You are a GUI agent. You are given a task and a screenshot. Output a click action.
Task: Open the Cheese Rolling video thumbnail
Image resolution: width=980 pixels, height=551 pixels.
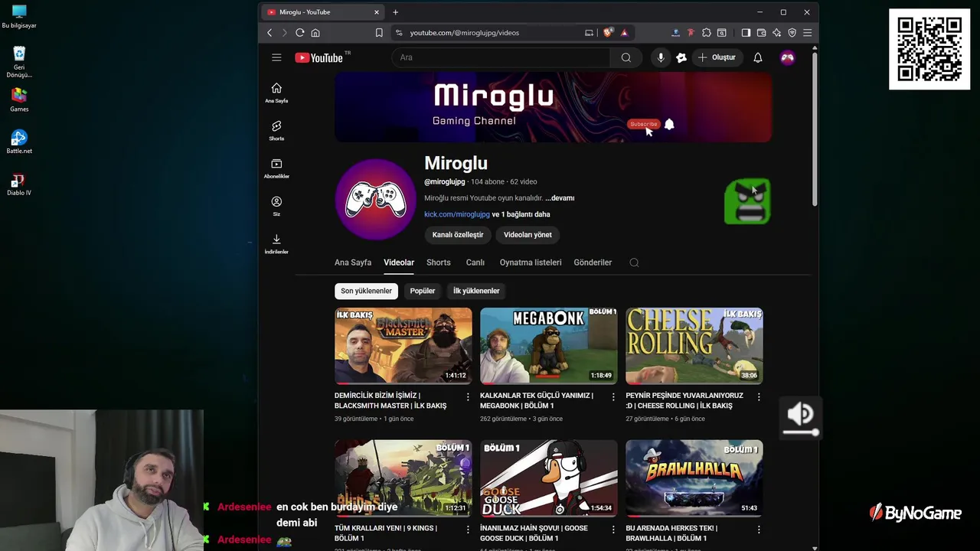(x=694, y=346)
